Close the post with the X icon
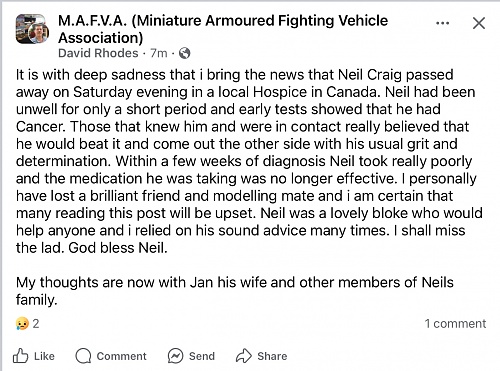The image size is (500, 371). pos(479,23)
